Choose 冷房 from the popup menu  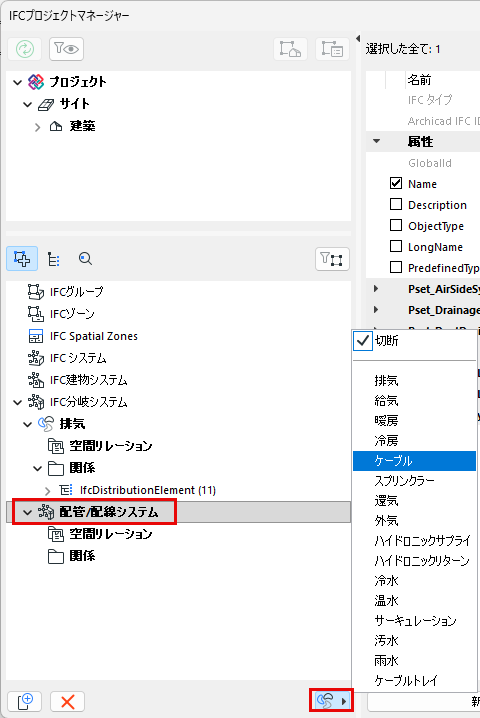415,441
